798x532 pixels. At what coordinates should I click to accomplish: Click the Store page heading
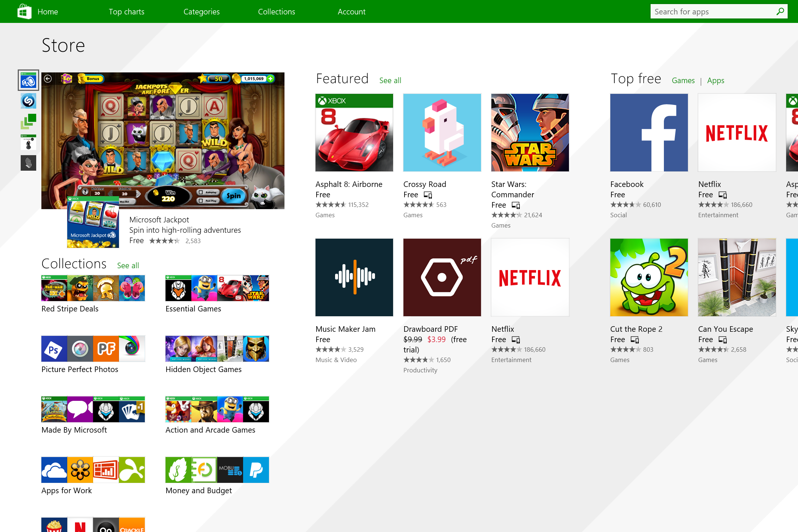63,45
